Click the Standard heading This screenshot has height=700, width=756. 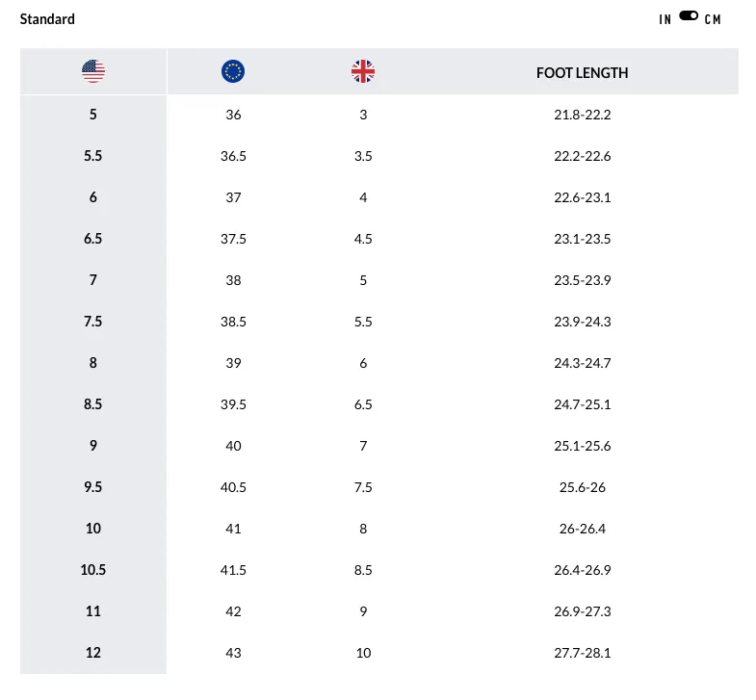tap(47, 19)
